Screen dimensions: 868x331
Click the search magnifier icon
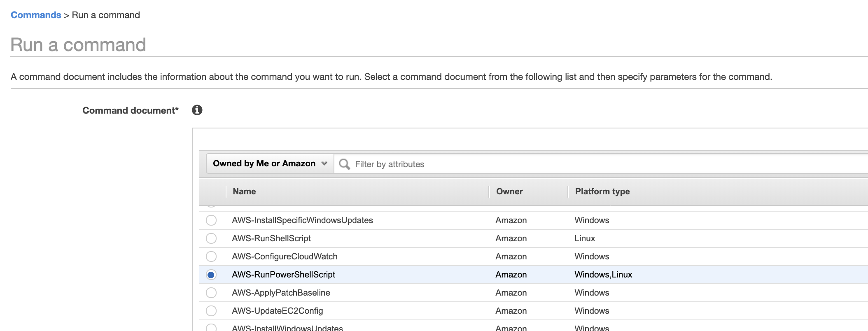(344, 164)
